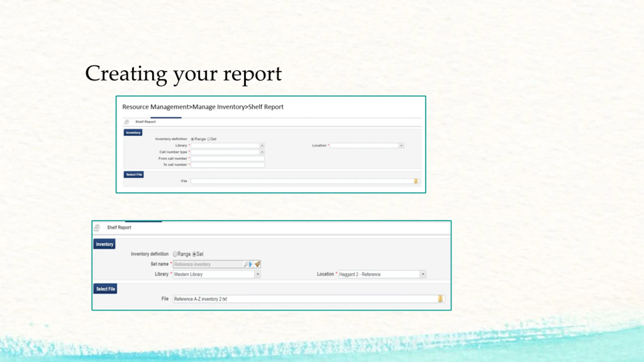Click the empty File field in upper form
The height and width of the screenshot is (362, 644).
coord(305,181)
